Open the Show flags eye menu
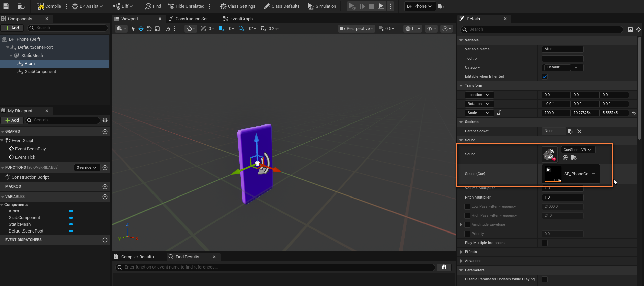The height and width of the screenshot is (286, 644). pyautogui.click(x=431, y=29)
